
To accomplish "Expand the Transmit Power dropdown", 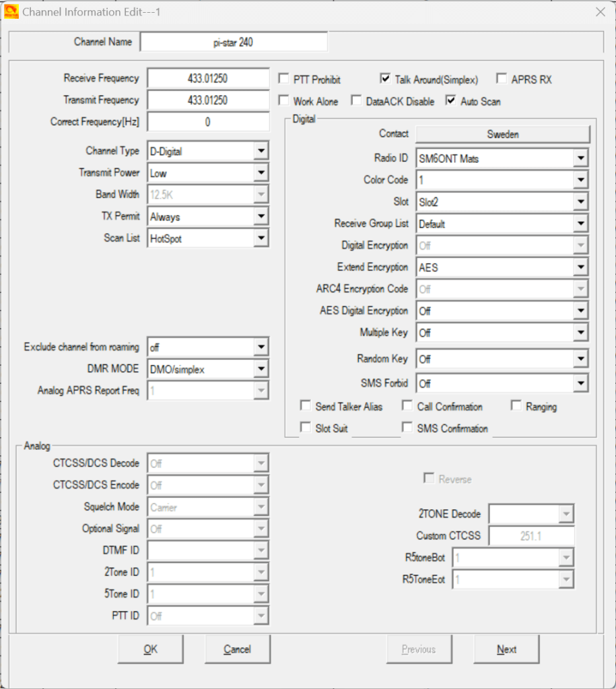I will pyautogui.click(x=261, y=173).
